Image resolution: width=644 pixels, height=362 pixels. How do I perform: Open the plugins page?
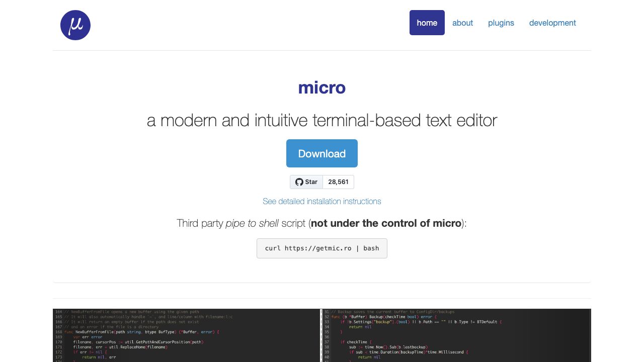click(x=501, y=23)
